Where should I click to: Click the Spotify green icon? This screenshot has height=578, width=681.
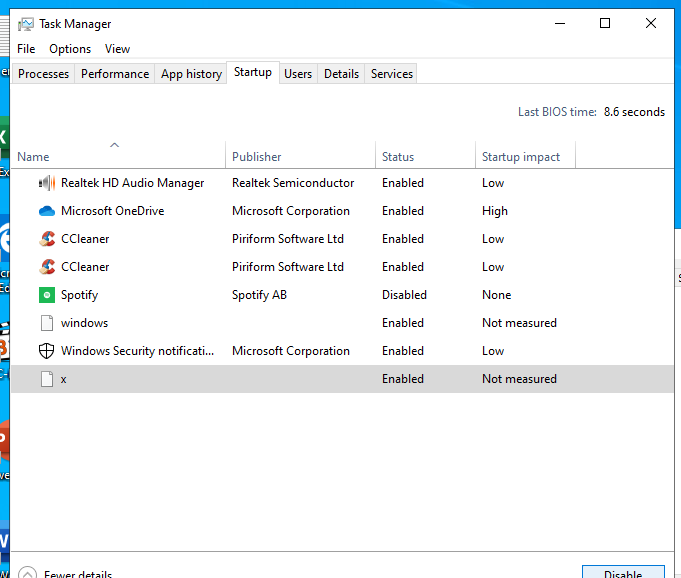coord(47,295)
